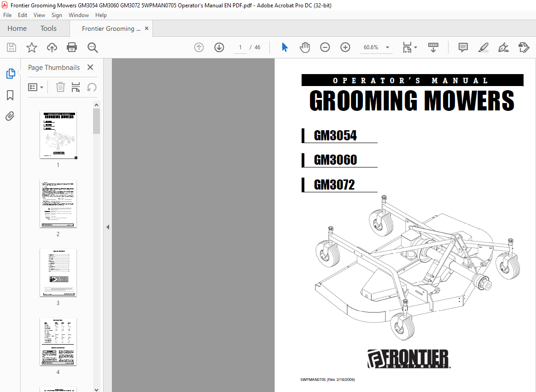Select the arrow selection tool
Viewport: 536px width, 392px height.
click(285, 47)
